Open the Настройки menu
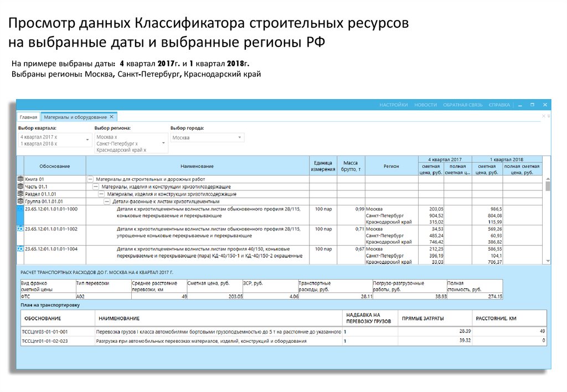The height and width of the screenshot is (392, 567). (393, 105)
